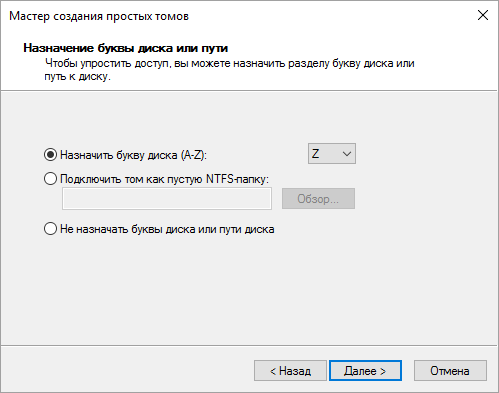Cancel the wizard with "Отмена"
Image resolution: width=499 pixels, height=393 pixels.
450,370
